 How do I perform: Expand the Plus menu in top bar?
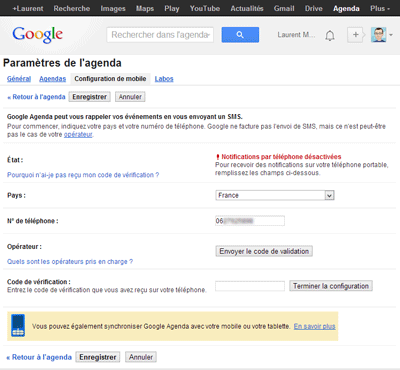(380, 8)
